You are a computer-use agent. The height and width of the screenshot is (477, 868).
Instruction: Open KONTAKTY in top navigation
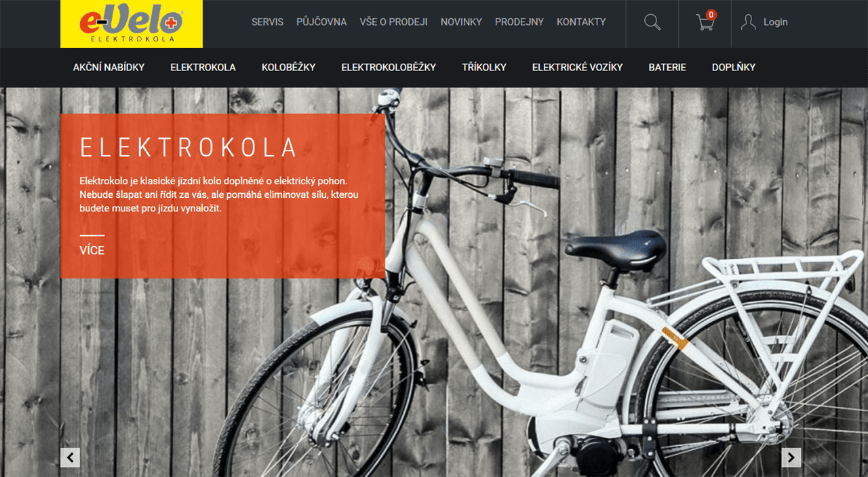[581, 22]
